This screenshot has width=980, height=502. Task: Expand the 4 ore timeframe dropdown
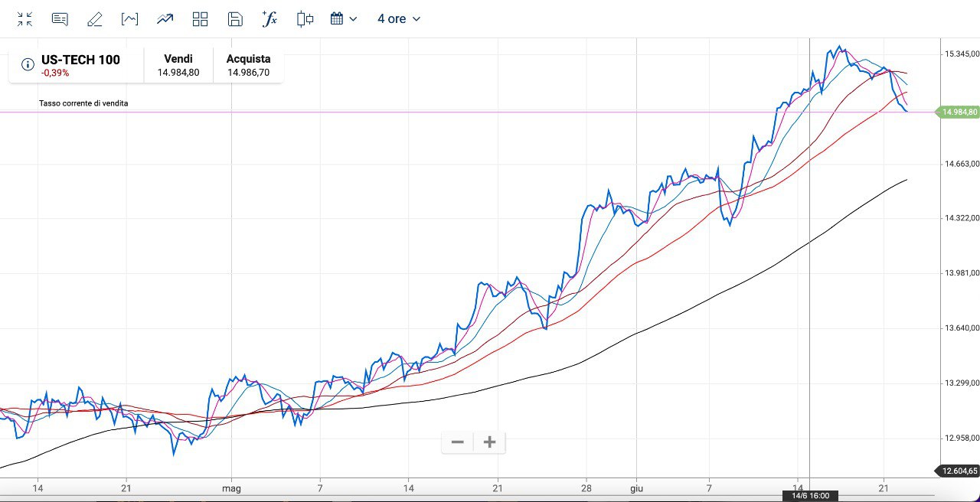click(399, 19)
